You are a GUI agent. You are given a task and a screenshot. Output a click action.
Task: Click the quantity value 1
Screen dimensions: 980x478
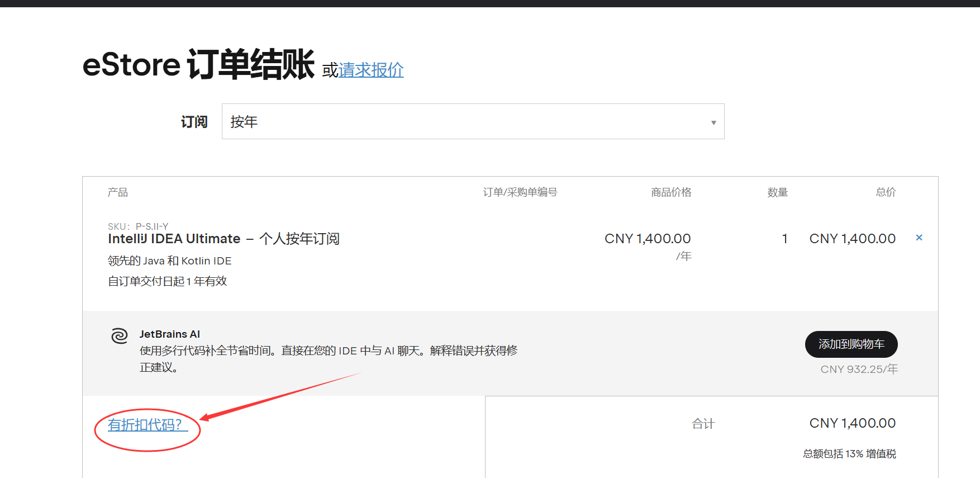(x=784, y=239)
